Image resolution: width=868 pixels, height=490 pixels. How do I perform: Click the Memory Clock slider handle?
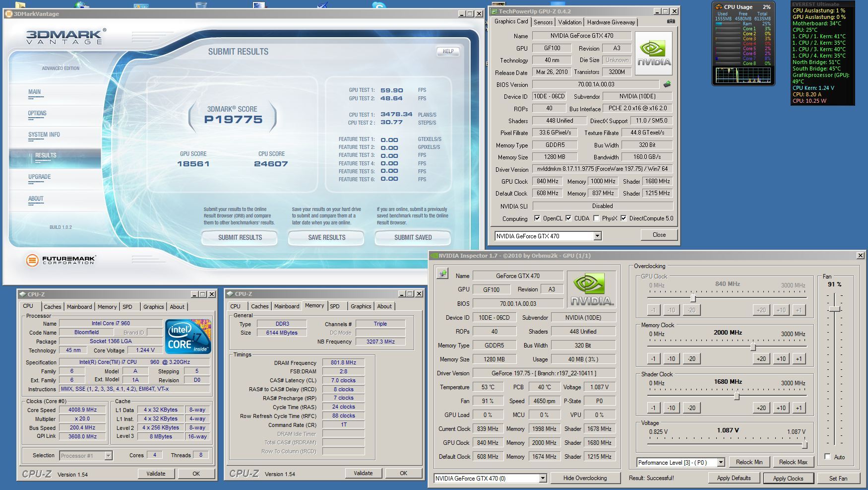click(x=753, y=347)
